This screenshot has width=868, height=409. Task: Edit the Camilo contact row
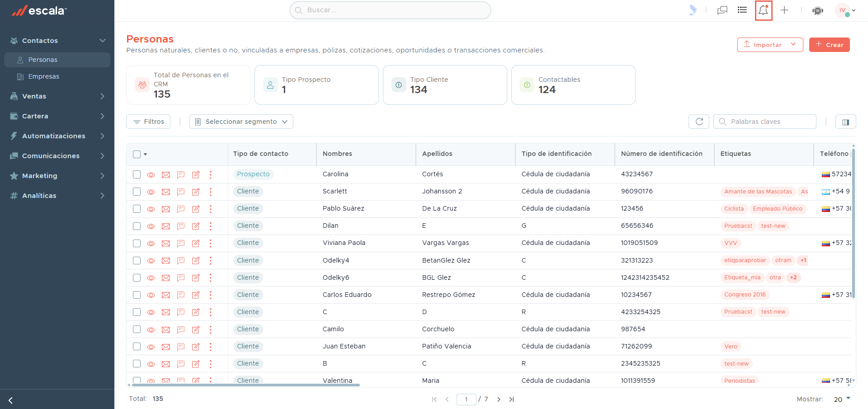click(x=196, y=329)
